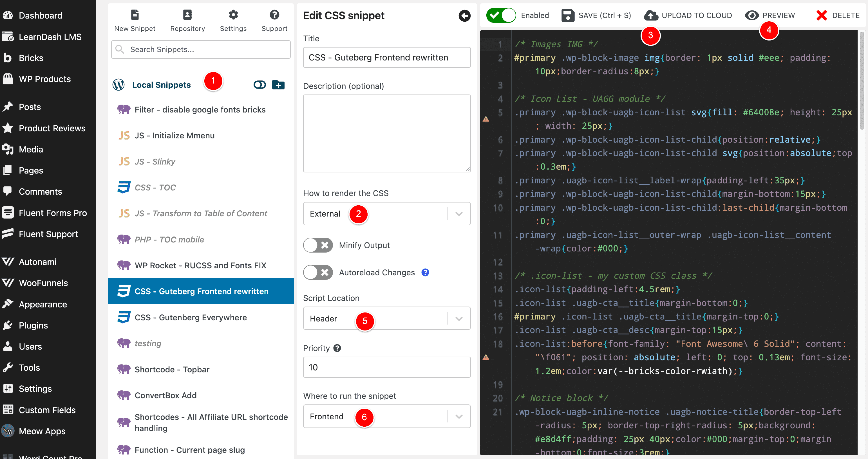Click the Add New Snippet plus icon

(277, 84)
